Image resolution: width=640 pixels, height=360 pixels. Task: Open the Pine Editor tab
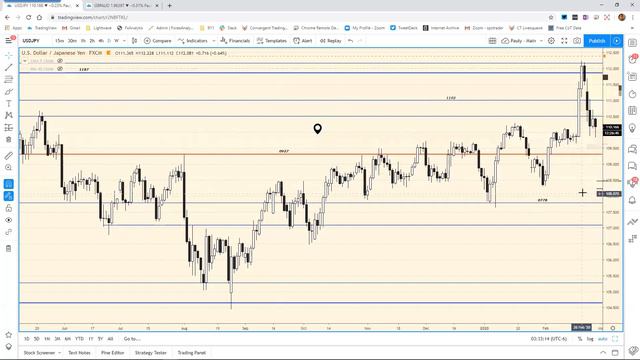point(113,353)
